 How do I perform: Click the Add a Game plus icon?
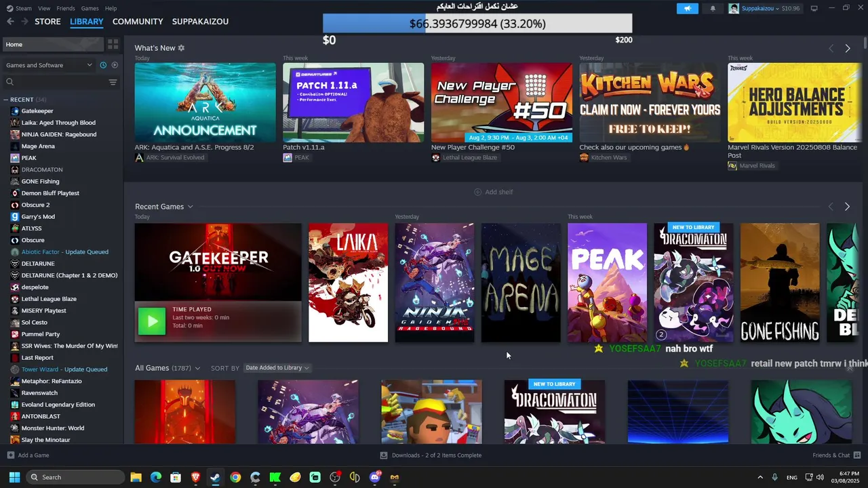[10, 455]
